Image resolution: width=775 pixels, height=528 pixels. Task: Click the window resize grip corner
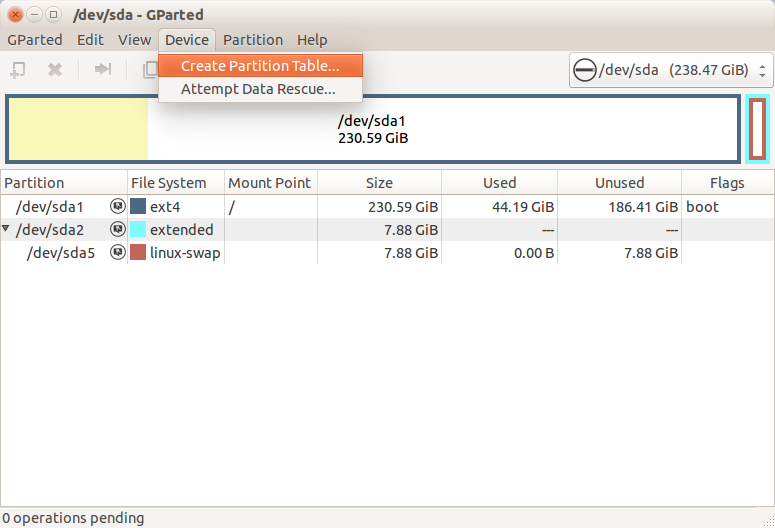point(769,522)
